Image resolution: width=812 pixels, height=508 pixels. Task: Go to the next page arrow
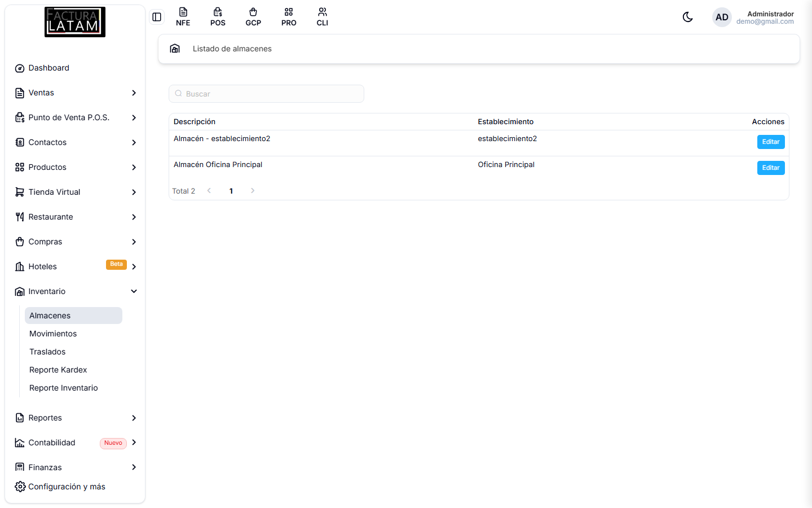coord(253,191)
